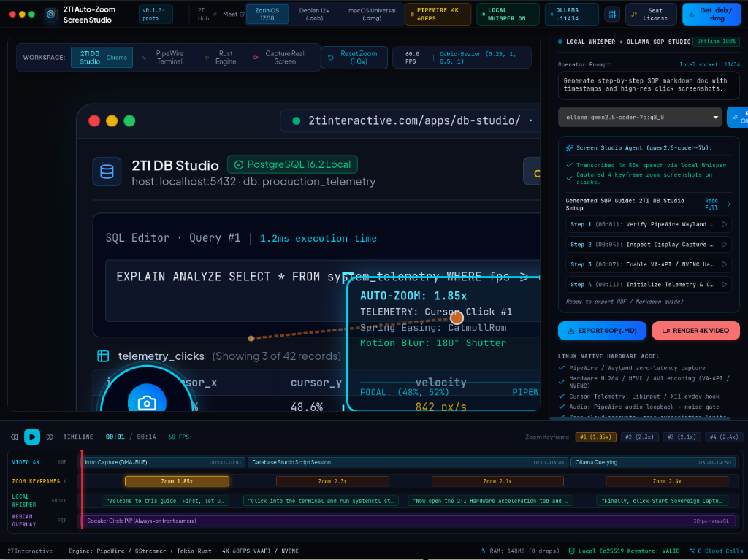Switch to the 2TI DB Studio workspace tab
Screen dimensions: 748x560
(x=102, y=58)
